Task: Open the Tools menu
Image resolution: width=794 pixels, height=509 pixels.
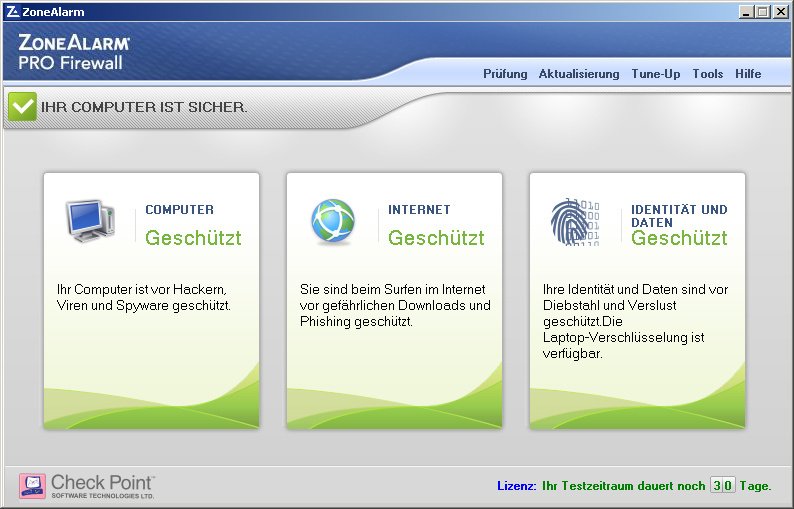Action: click(707, 74)
